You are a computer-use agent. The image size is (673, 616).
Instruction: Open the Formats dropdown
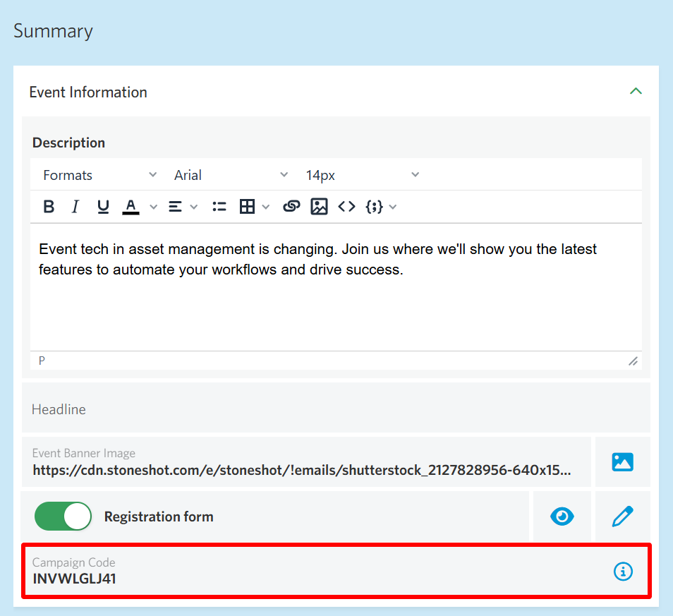point(99,174)
